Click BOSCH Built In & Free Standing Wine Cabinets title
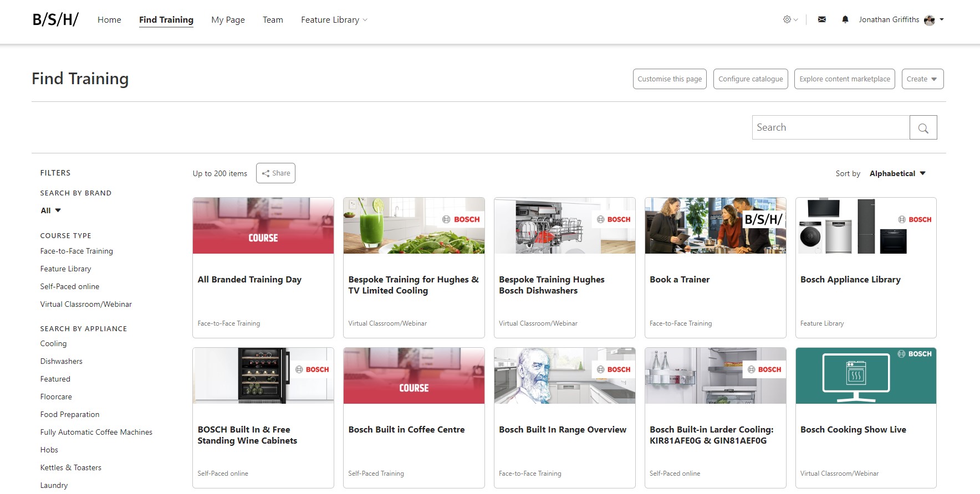This screenshot has height=494, width=980. tap(247, 435)
